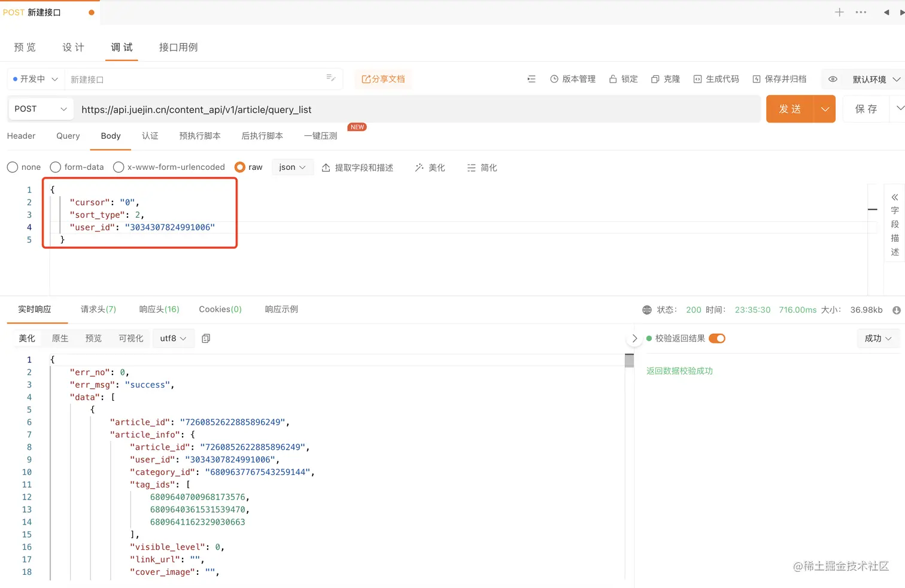
Task: Click the edit description icon in name field
Action: (330, 78)
